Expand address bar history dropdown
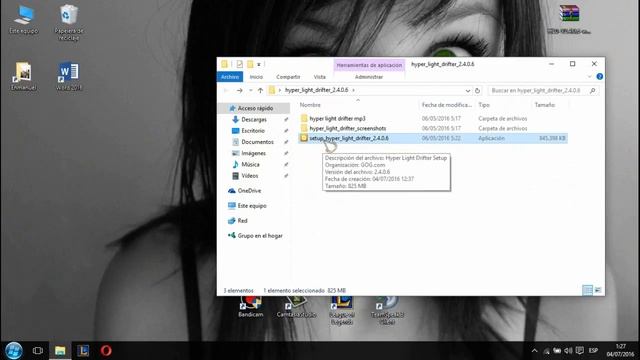Viewport: 640px width, 360px height. (468, 91)
